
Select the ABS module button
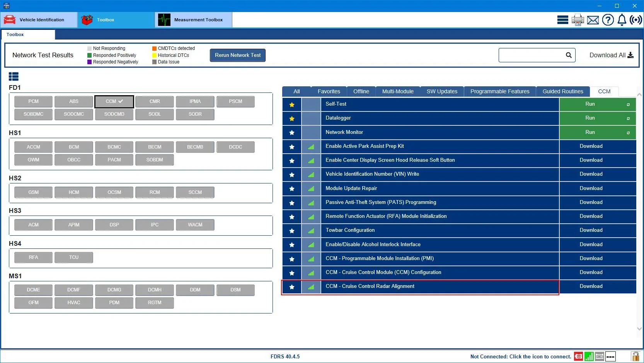click(x=74, y=101)
